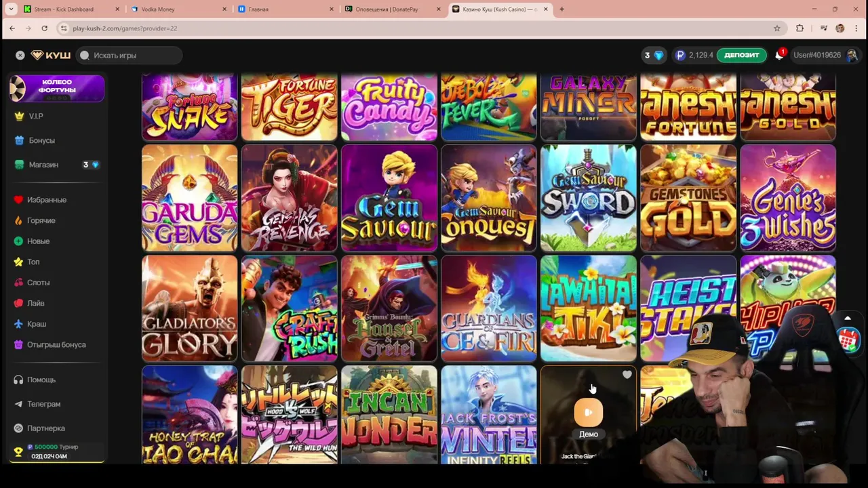Screen dimensions: 868x488
Task: Click the Куш casino logo
Action: [51, 56]
